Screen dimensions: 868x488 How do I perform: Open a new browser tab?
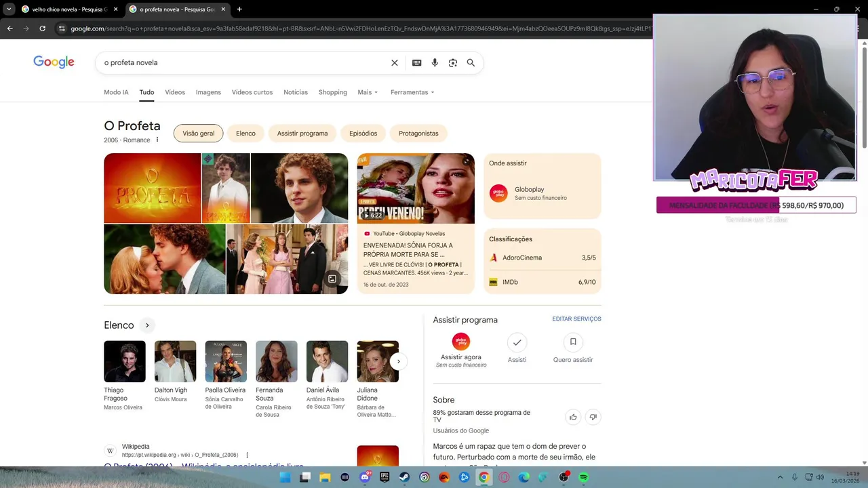[239, 9]
